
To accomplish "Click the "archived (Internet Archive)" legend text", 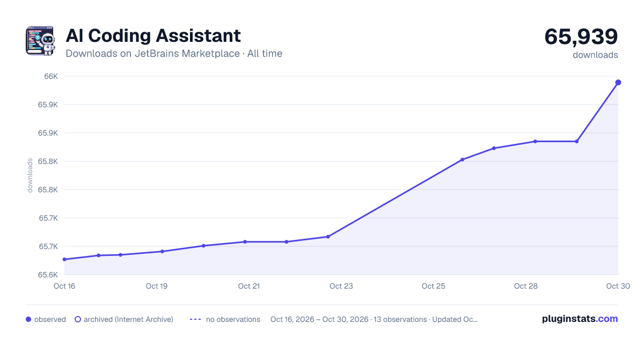I will [x=128, y=319].
